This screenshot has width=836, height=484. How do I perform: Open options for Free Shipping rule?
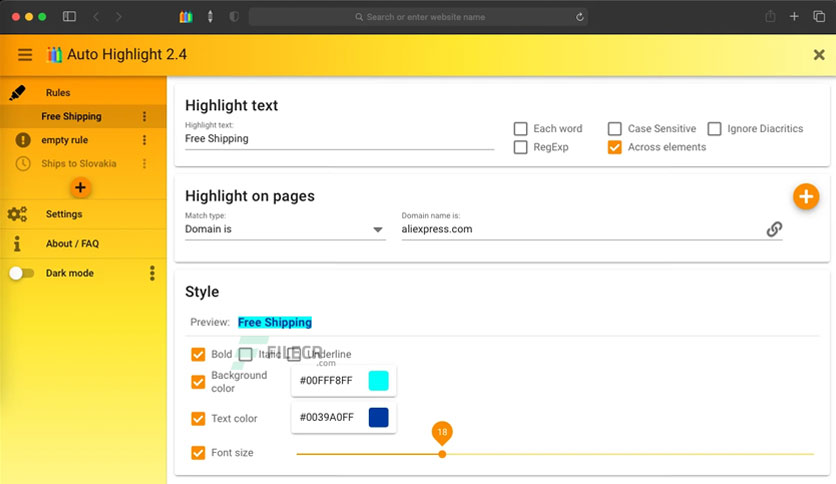[x=144, y=116]
